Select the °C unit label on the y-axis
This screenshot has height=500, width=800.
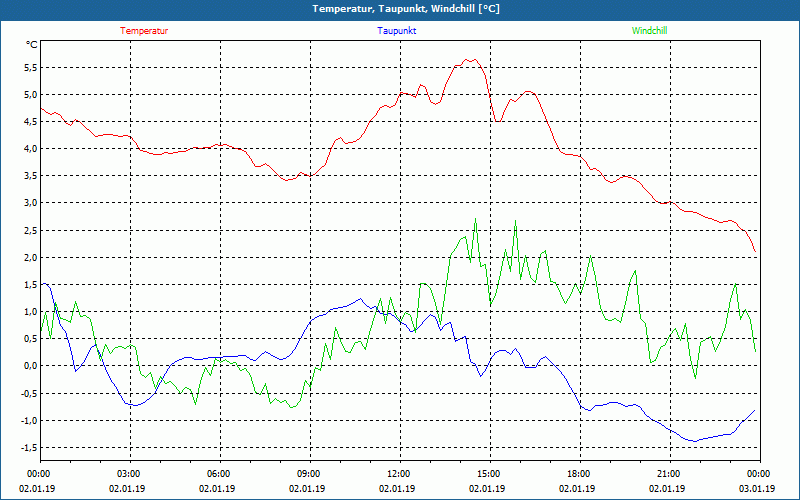click(32, 45)
